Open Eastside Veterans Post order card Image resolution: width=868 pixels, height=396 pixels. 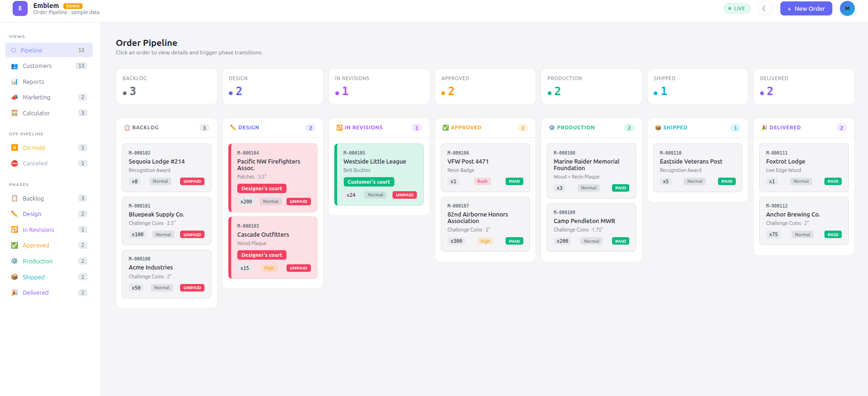[698, 168]
